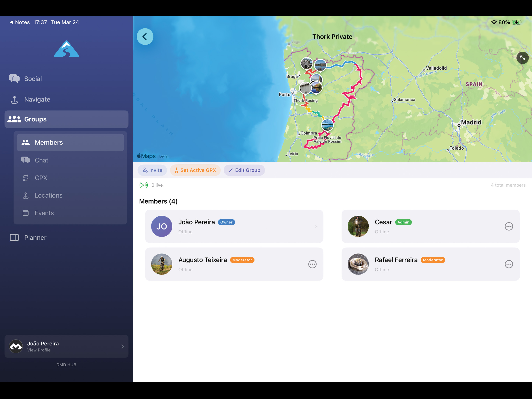This screenshot has height=399, width=532.
Task: Click the profile logo avatar in sidebar
Action: 16,346
